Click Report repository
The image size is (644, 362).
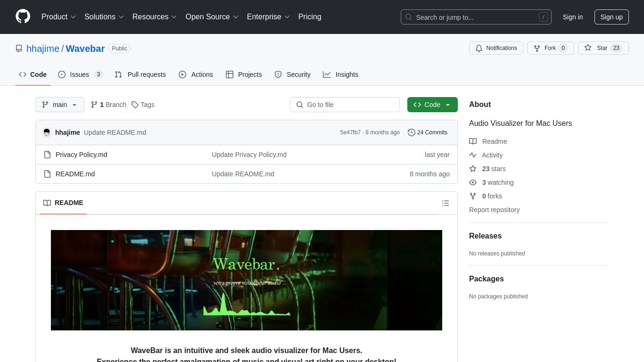coord(494,210)
